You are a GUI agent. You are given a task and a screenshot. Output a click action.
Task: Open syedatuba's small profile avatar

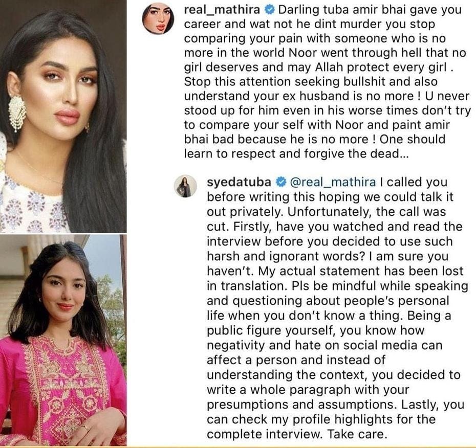coord(185,186)
